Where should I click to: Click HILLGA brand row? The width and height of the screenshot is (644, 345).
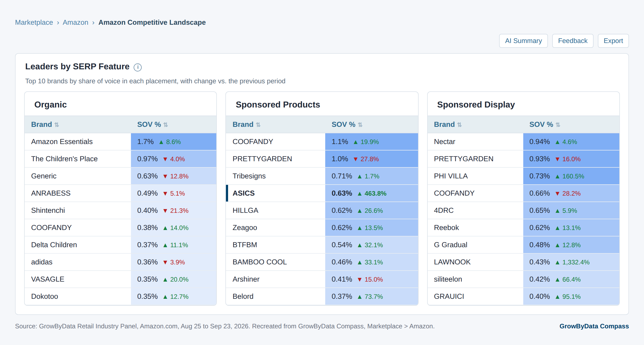click(322, 210)
